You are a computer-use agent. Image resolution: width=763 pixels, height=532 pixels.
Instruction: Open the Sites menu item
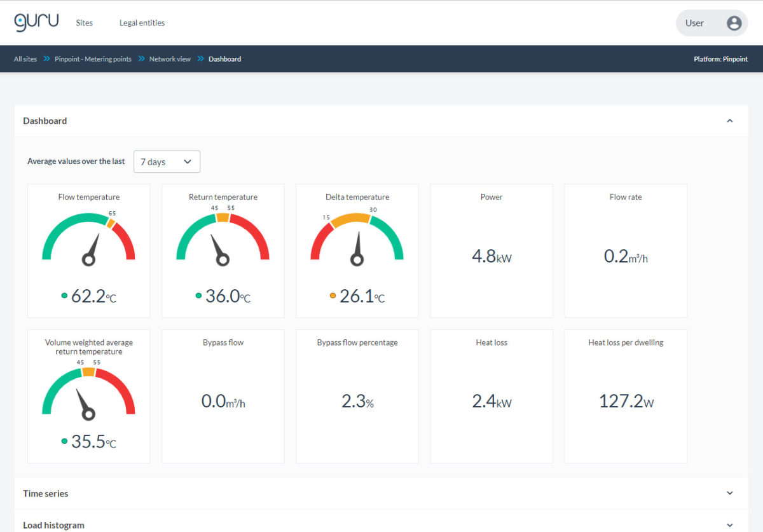84,23
